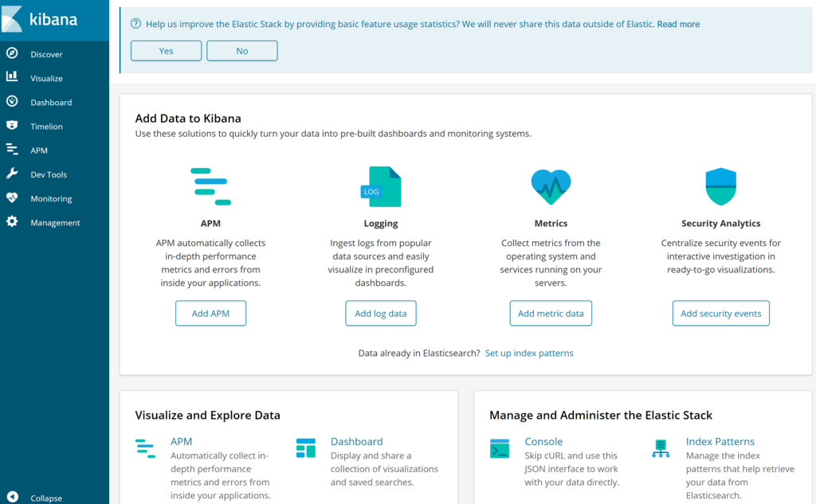Click the Console terminal icon
This screenshot has width=816, height=504.
pyautogui.click(x=500, y=448)
